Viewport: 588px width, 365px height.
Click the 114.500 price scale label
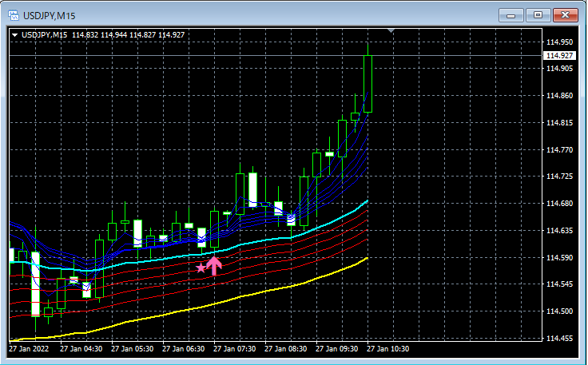click(559, 311)
